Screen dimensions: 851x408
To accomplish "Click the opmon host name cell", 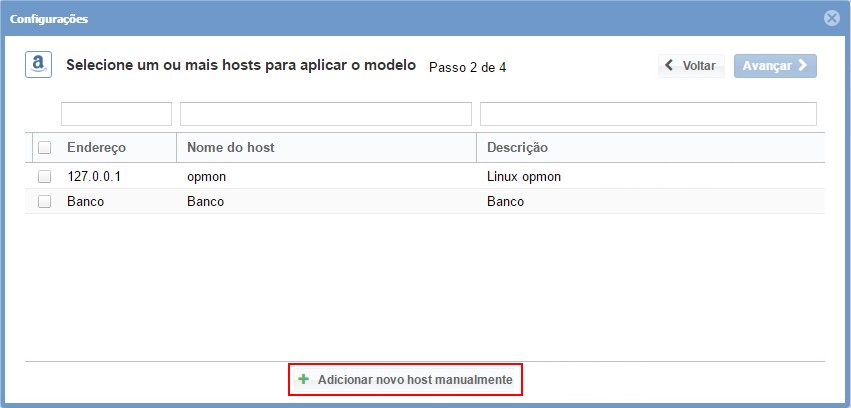I will click(208, 176).
